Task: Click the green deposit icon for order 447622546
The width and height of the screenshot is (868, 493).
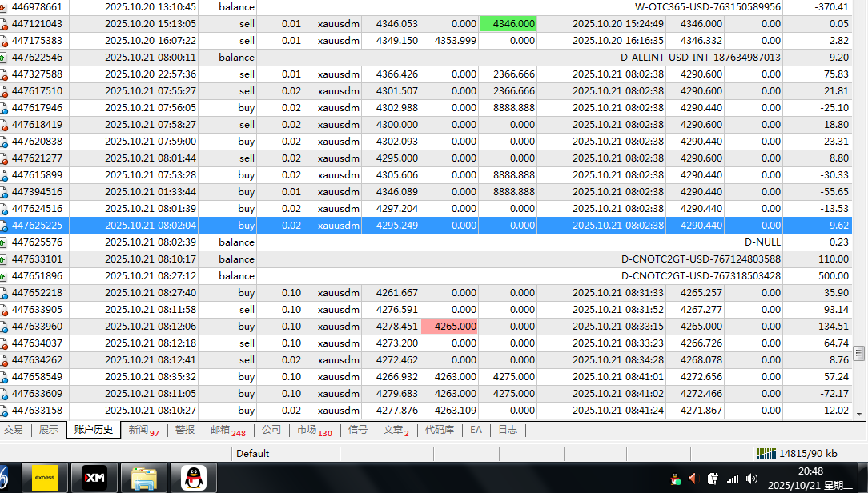Action: point(3,58)
